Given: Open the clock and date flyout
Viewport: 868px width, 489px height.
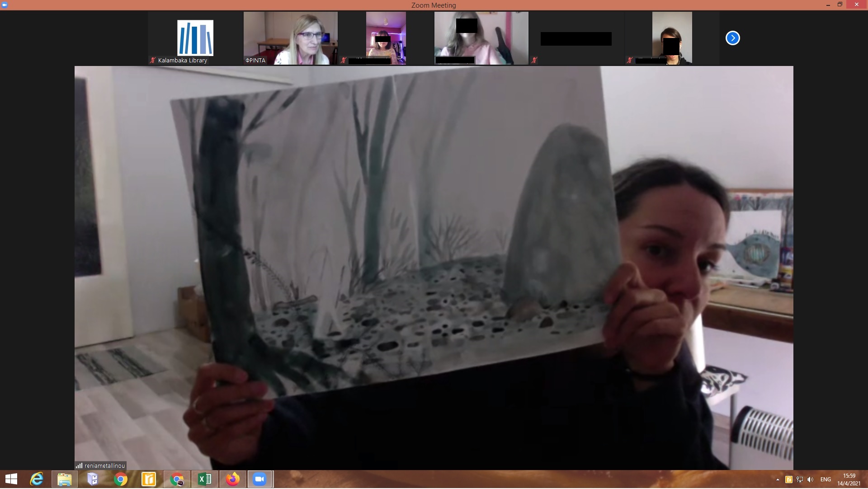Looking at the screenshot, I should click(849, 480).
